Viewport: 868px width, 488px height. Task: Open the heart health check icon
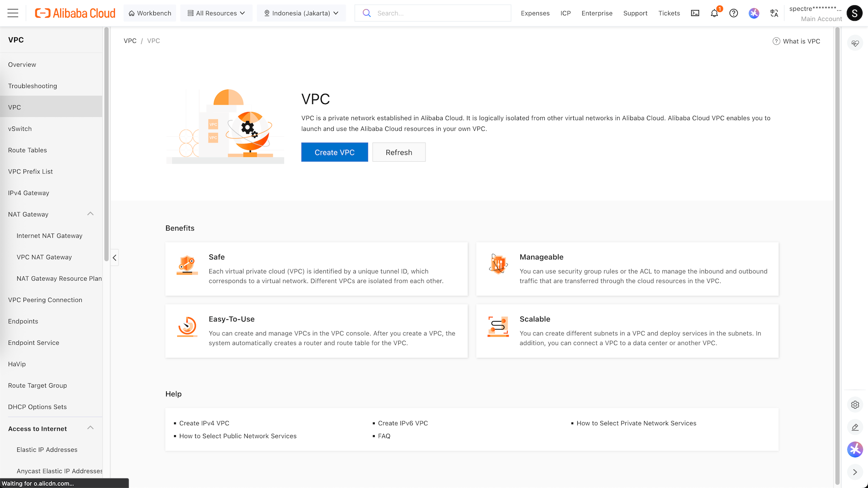point(855,43)
